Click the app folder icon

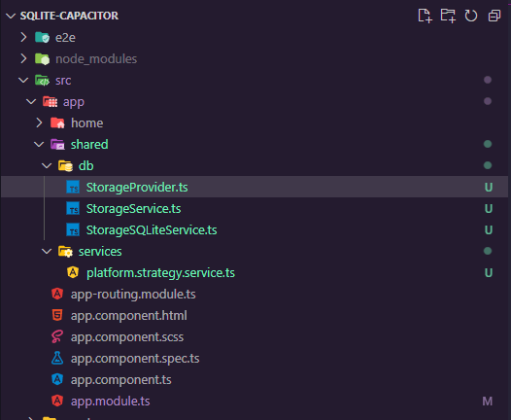50,101
